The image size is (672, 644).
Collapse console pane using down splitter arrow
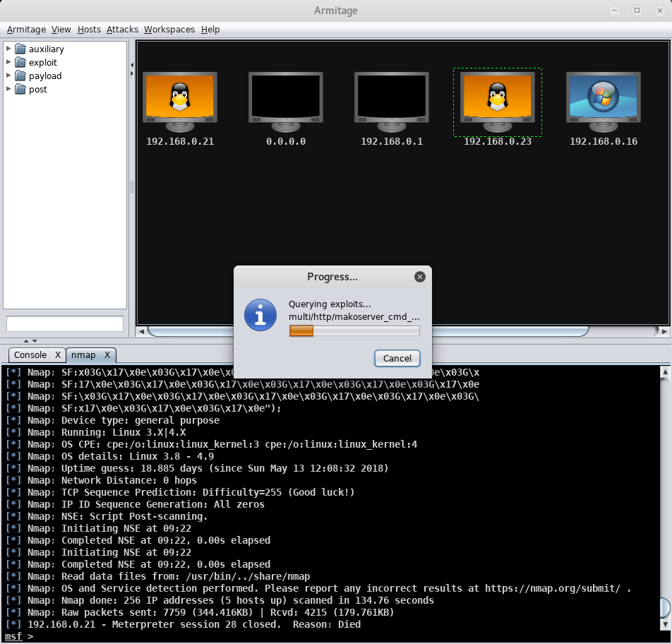point(35,341)
